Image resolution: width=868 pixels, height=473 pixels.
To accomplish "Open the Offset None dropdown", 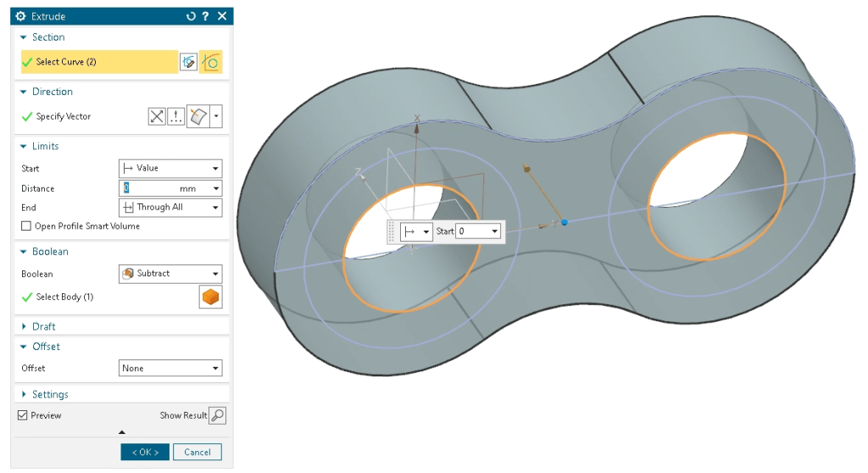I will tap(170, 369).
